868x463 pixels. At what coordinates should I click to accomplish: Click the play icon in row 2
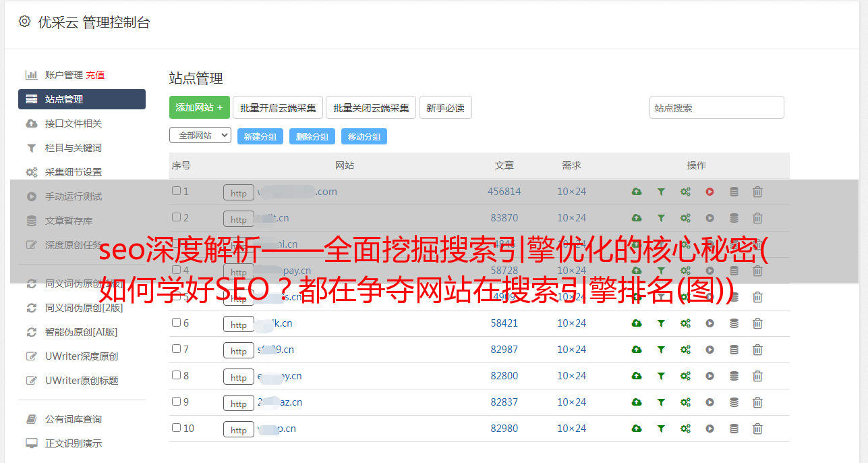pyautogui.click(x=710, y=218)
